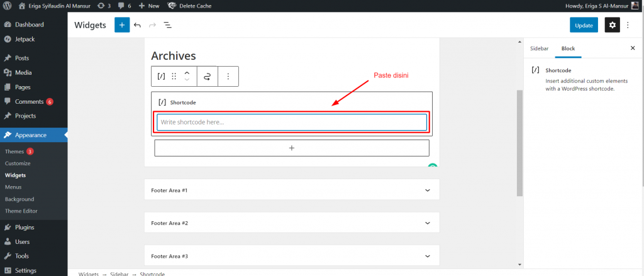The width and height of the screenshot is (644, 276).
Task: Click the blue Add block button
Action: click(122, 25)
